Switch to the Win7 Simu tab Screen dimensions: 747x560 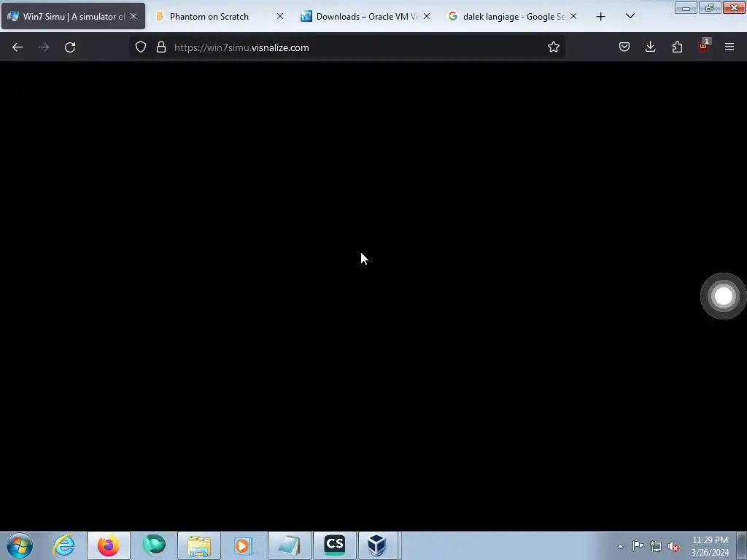coord(74,17)
